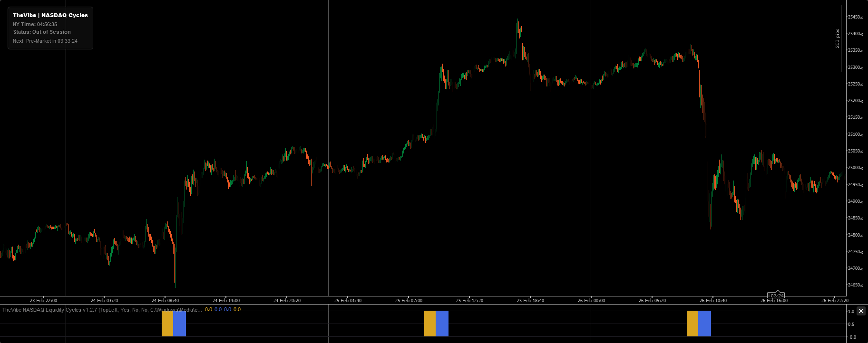
Task: Click the 24 Feb 08:40 time label
Action: coord(165,301)
